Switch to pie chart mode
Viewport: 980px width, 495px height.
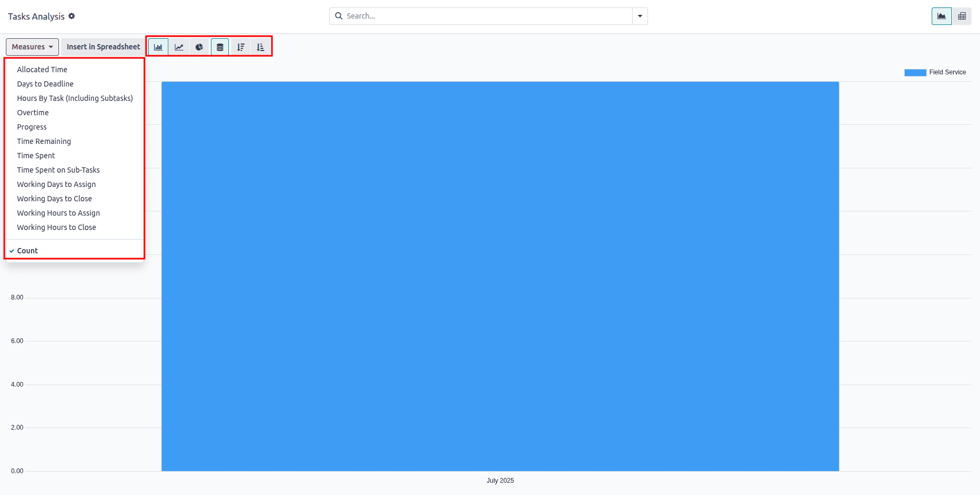click(199, 47)
